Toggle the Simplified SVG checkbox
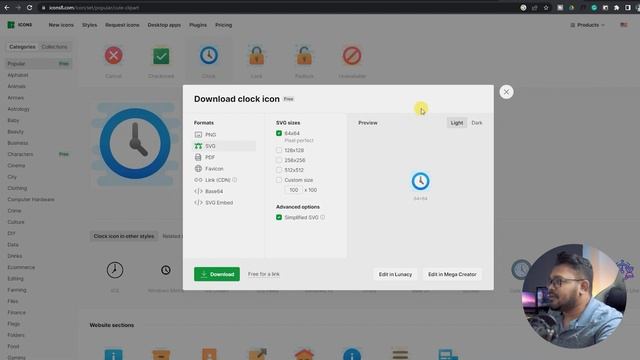Screen dimensions: 640x360 coord(279,217)
